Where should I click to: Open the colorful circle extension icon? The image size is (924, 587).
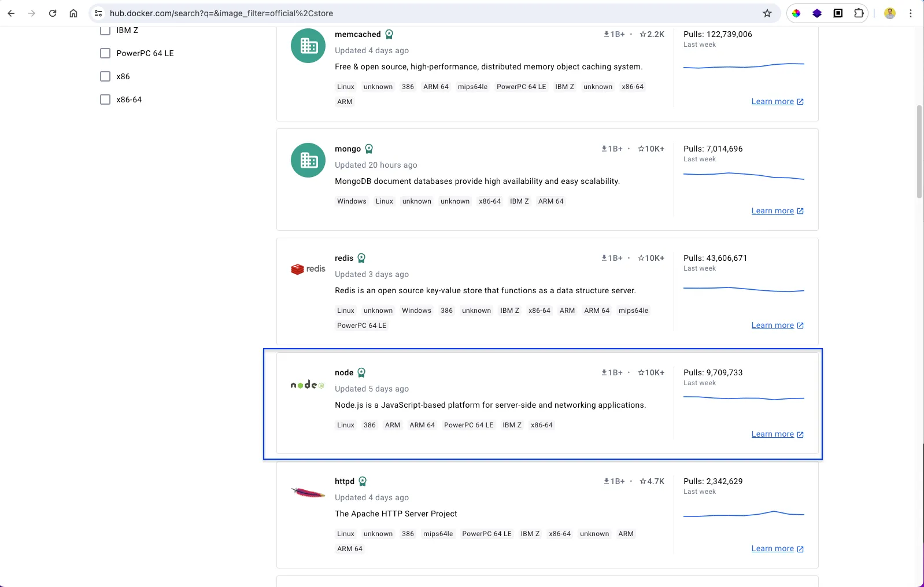(796, 13)
